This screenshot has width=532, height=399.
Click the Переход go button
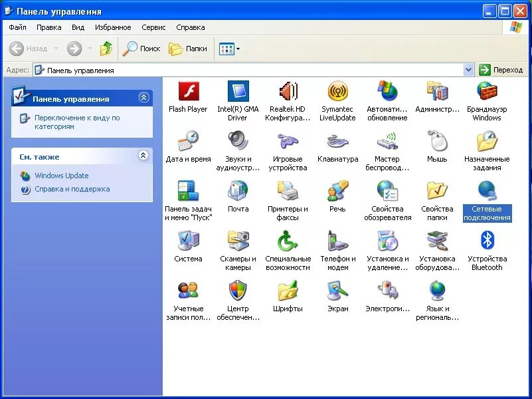[501, 70]
